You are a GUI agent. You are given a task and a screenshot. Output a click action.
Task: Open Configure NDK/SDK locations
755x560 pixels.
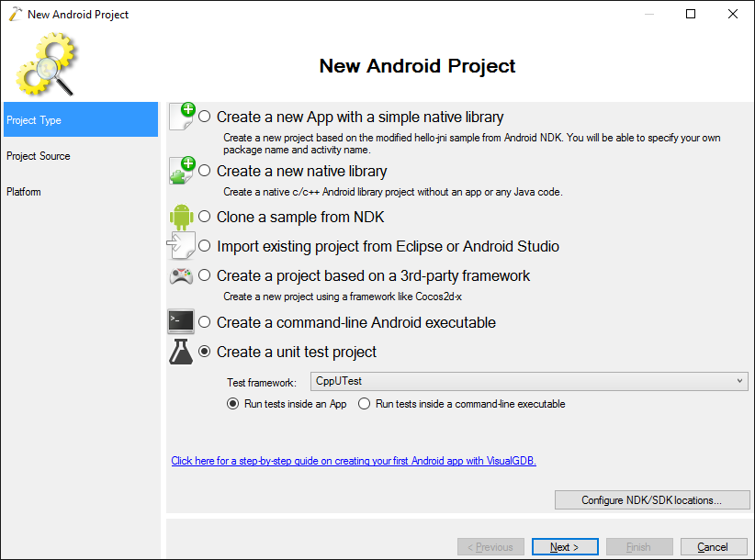click(652, 499)
